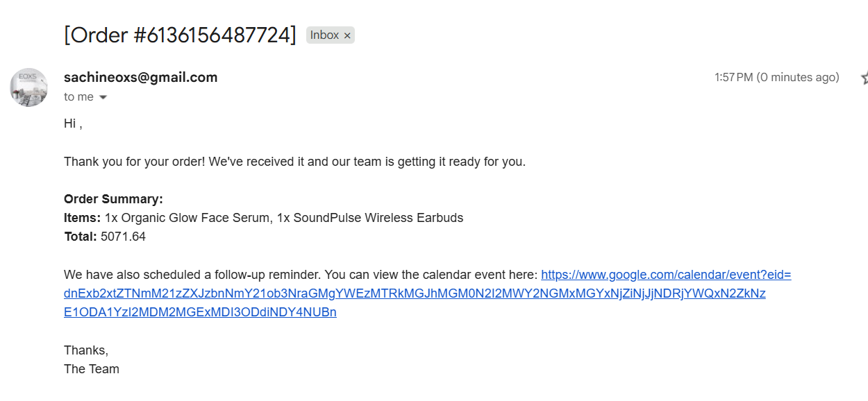Viewport: 868px width, 401px height.
Task: Click the "Thank you for your order!" sentence
Action: pos(294,162)
